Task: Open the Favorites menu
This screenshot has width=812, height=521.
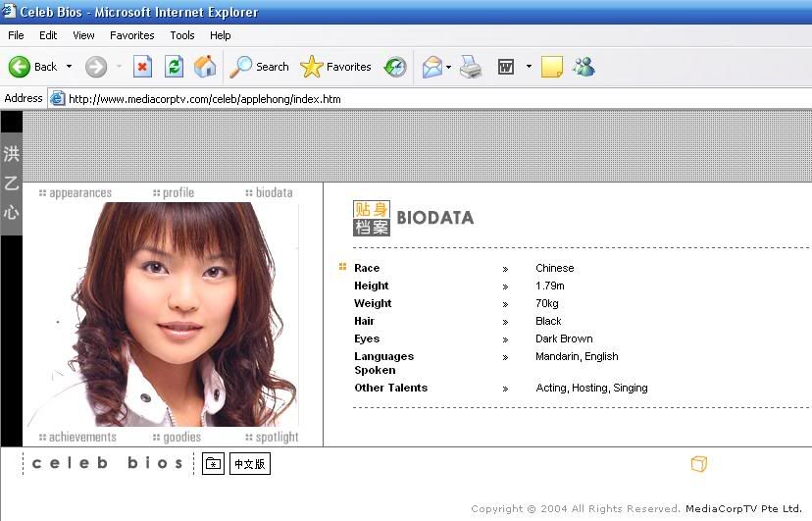Action: (132, 35)
